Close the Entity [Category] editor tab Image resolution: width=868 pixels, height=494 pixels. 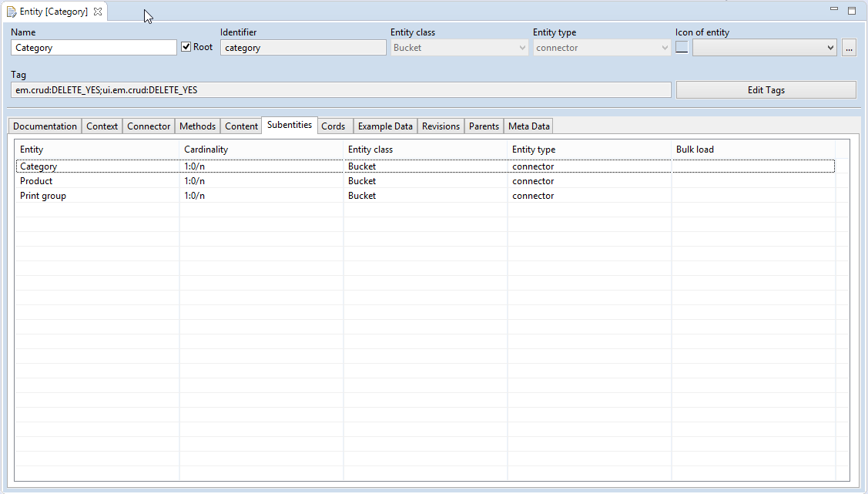98,12
